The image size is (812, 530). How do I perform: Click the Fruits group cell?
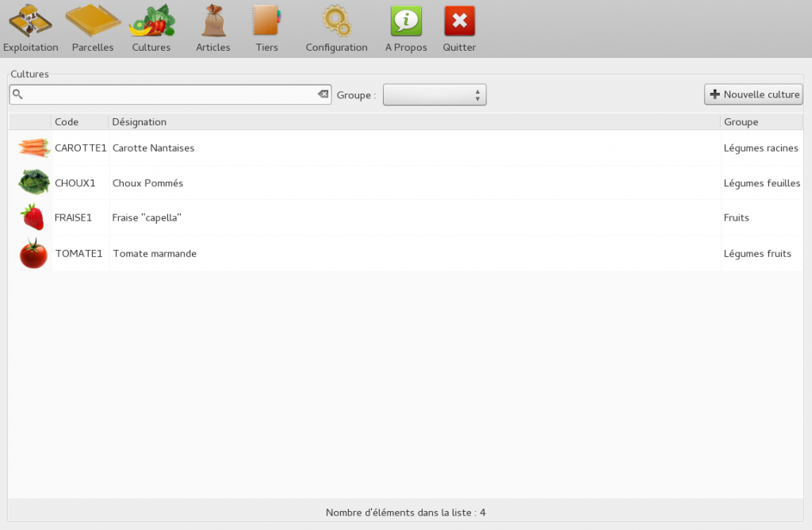[737, 217]
